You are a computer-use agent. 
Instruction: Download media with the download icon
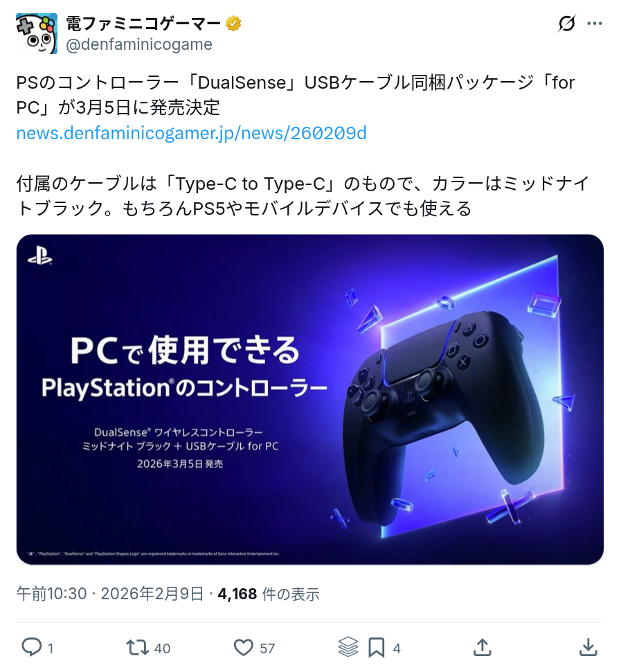(x=588, y=648)
